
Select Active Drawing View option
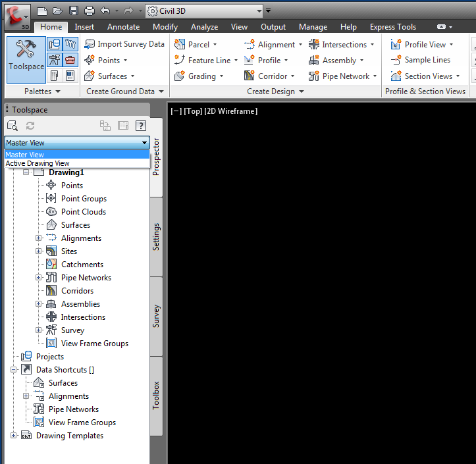click(77, 163)
